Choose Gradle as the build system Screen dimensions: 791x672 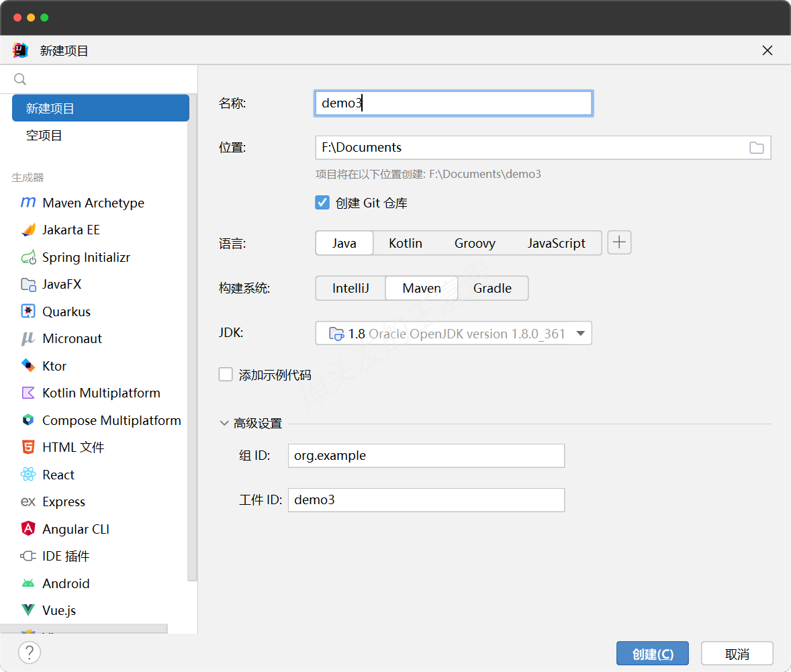(492, 288)
